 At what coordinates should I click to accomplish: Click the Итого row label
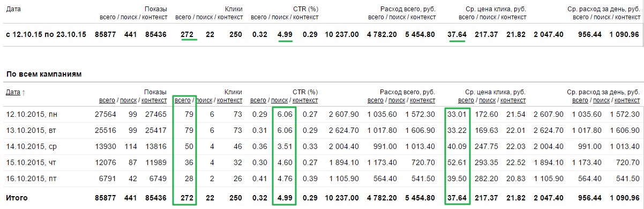click(17, 198)
